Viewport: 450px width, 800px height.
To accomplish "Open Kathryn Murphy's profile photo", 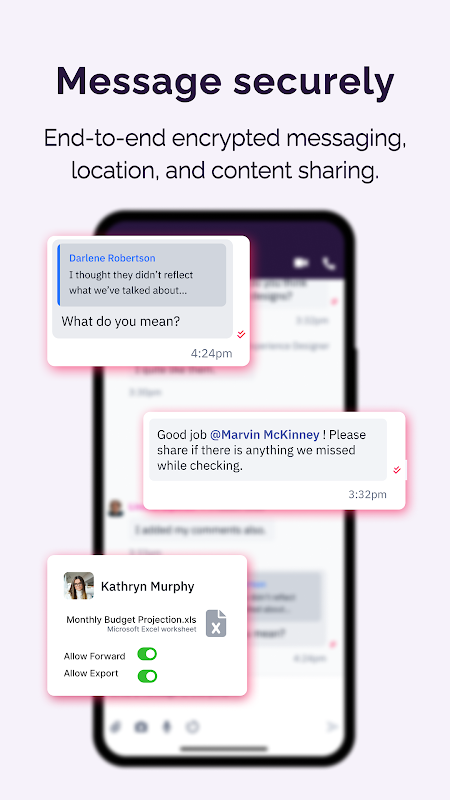I will click(x=79, y=585).
